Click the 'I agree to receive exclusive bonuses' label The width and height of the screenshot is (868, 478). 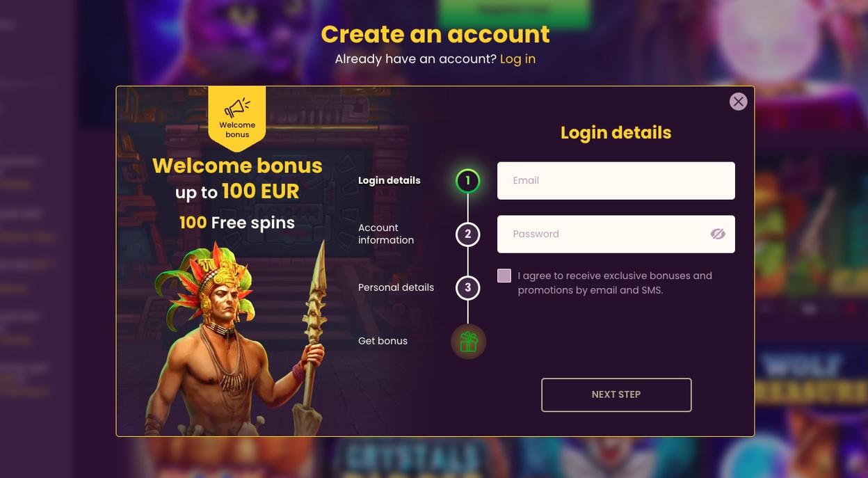615,283
